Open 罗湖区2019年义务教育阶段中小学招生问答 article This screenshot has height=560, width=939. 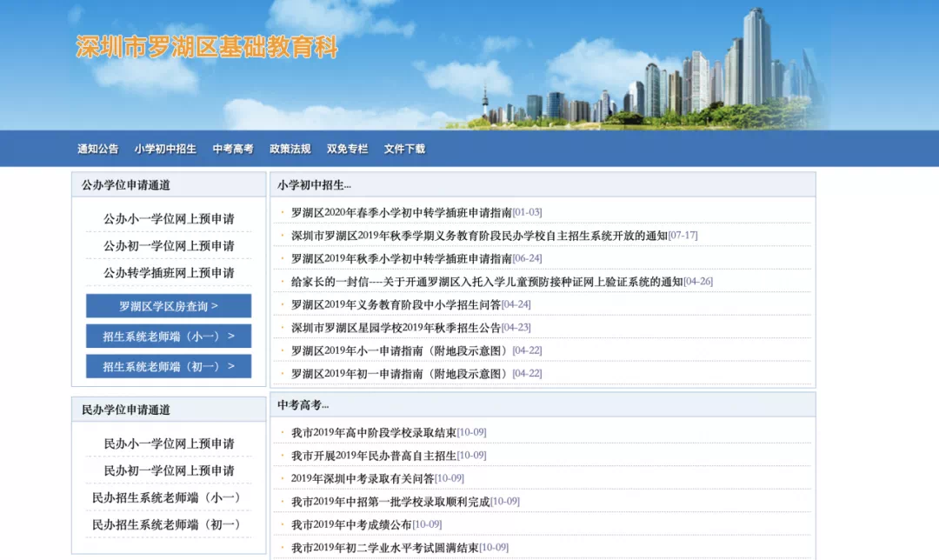point(396,304)
